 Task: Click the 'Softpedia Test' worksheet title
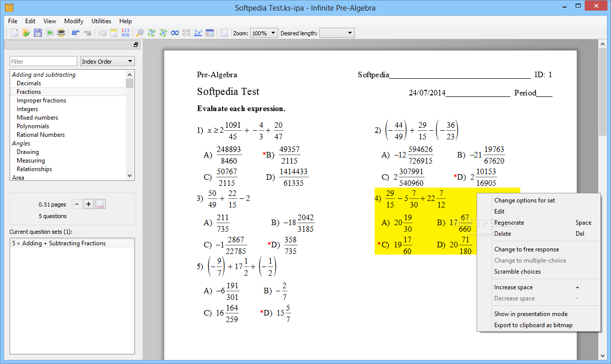228,92
